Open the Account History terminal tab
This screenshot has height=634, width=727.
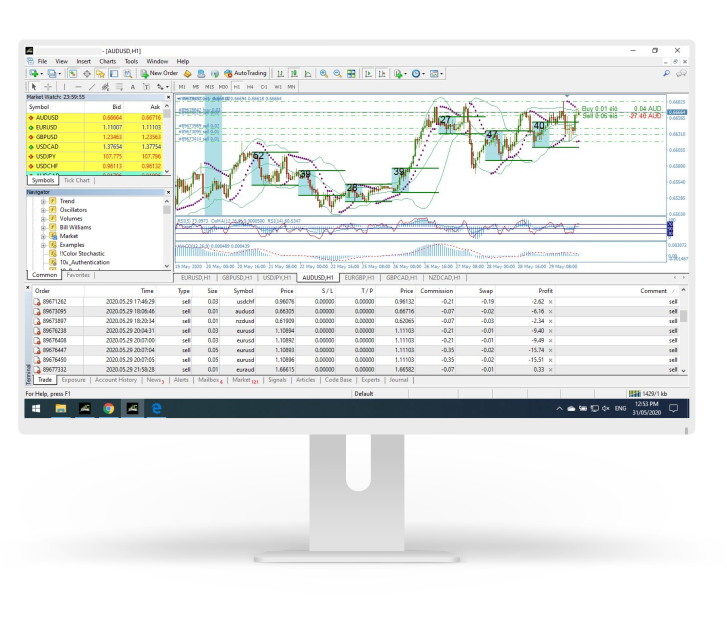click(115, 380)
